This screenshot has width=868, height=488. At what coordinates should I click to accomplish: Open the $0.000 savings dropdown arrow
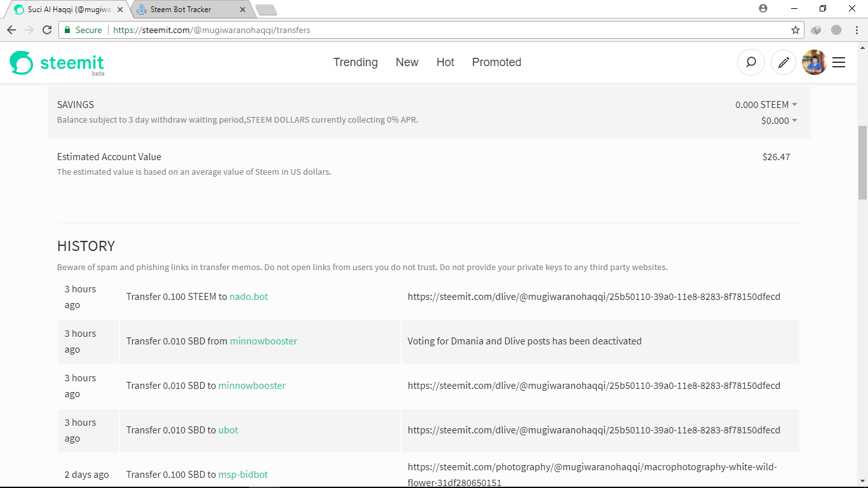(794, 121)
